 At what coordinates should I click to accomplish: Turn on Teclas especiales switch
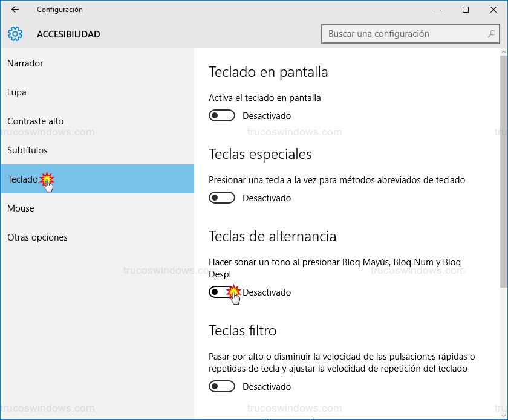click(221, 198)
